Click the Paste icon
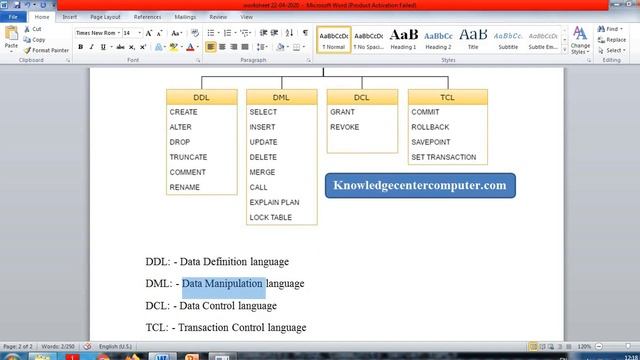The image size is (640, 360). [11, 33]
